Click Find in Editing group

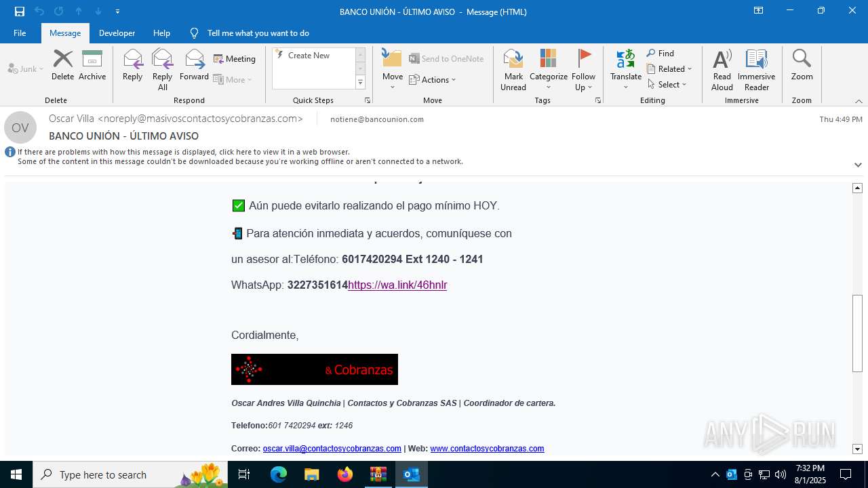coord(660,54)
